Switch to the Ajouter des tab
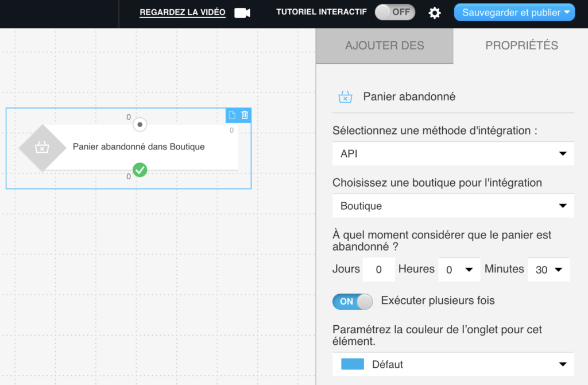The image size is (588, 385). point(385,46)
